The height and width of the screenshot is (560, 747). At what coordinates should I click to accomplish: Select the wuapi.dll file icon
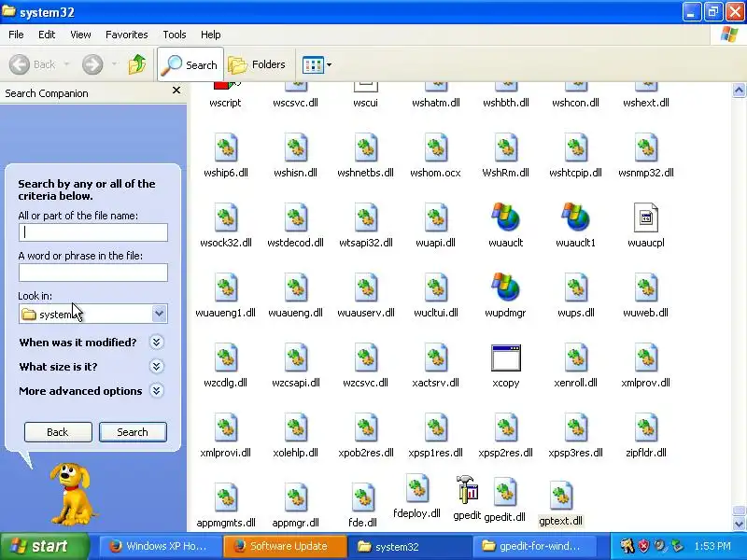(x=435, y=217)
